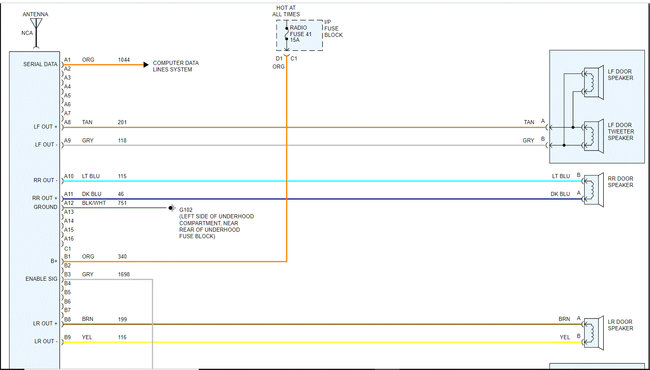The height and width of the screenshot is (370, 650).
Task: Click the RR door speaker symbol
Action: tap(594, 191)
